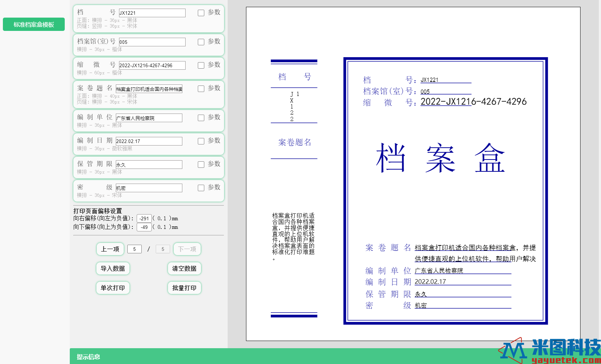Import data using 导入数据
Viewport: 601px width, 364px height.
coord(113,268)
